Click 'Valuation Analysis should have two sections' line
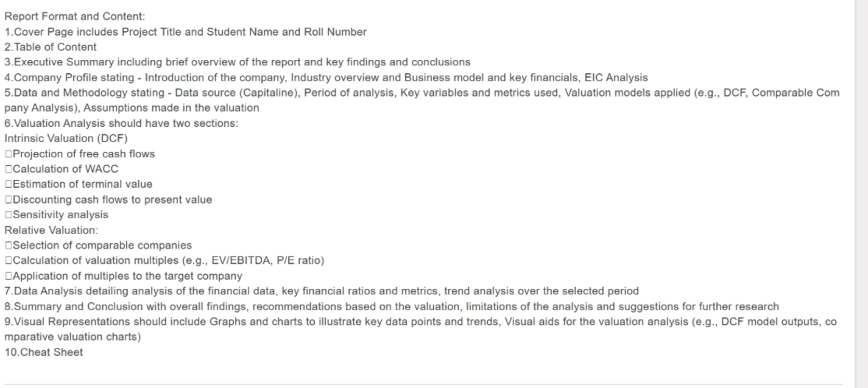 [x=122, y=124]
